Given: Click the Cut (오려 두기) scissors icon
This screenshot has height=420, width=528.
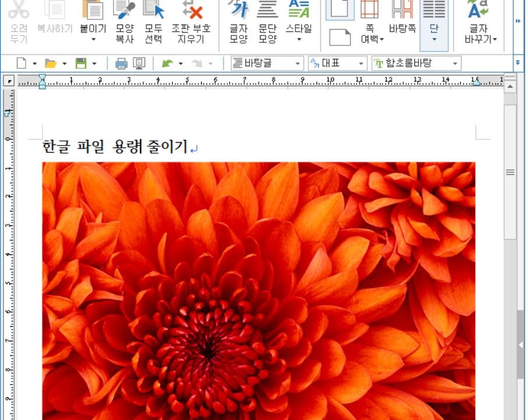Looking at the screenshot, I should (19, 10).
